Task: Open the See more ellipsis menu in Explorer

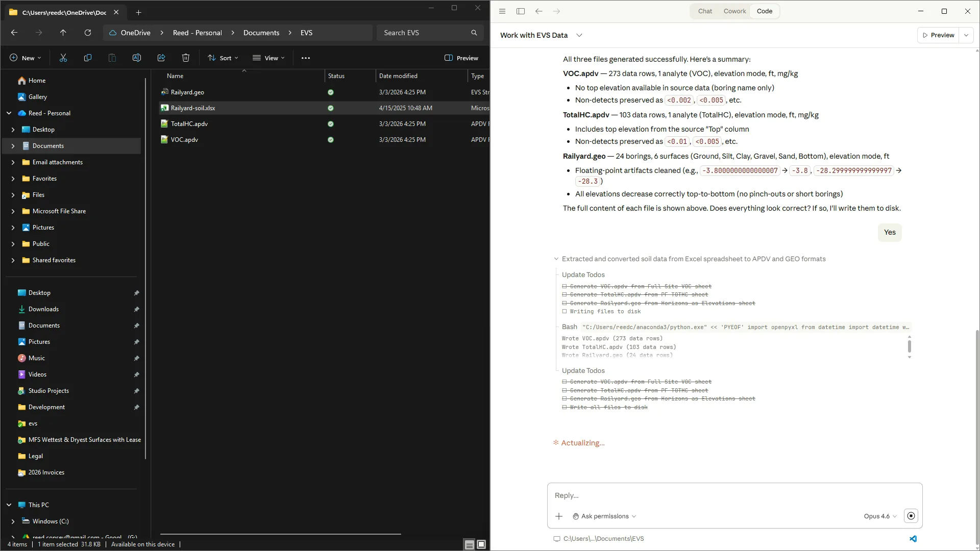Action: pyautogui.click(x=306, y=58)
